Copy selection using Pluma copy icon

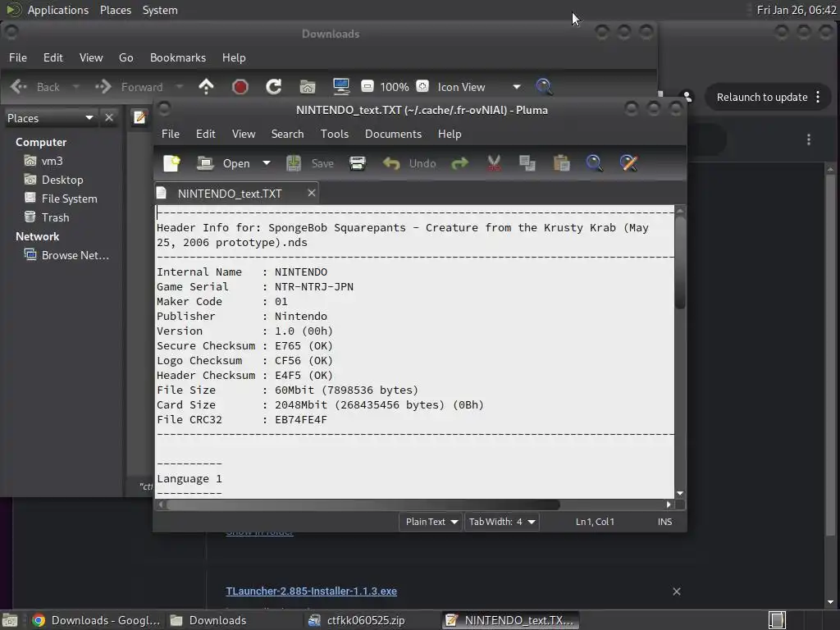[527, 163]
